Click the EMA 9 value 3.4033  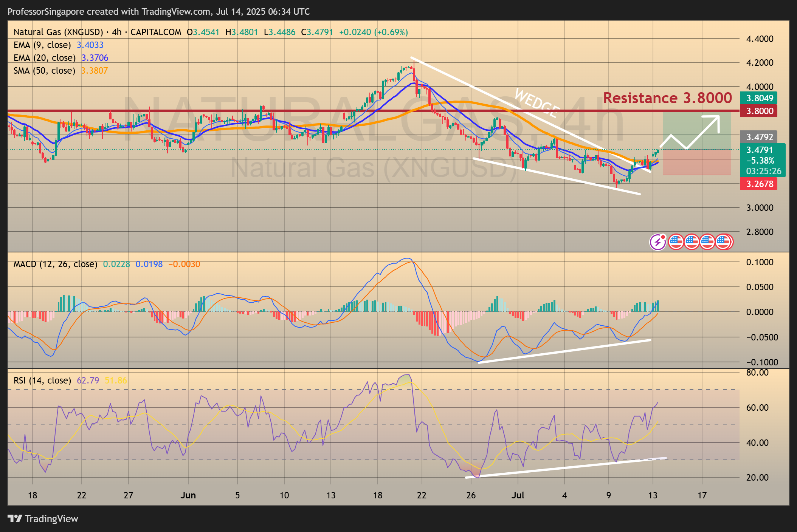[x=90, y=45]
